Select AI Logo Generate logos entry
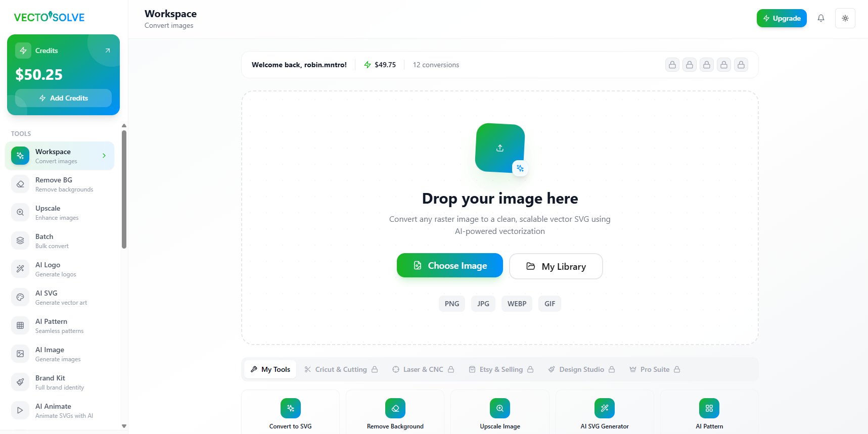Viewport: 868px width, 434px height. [x=60, y=269]
